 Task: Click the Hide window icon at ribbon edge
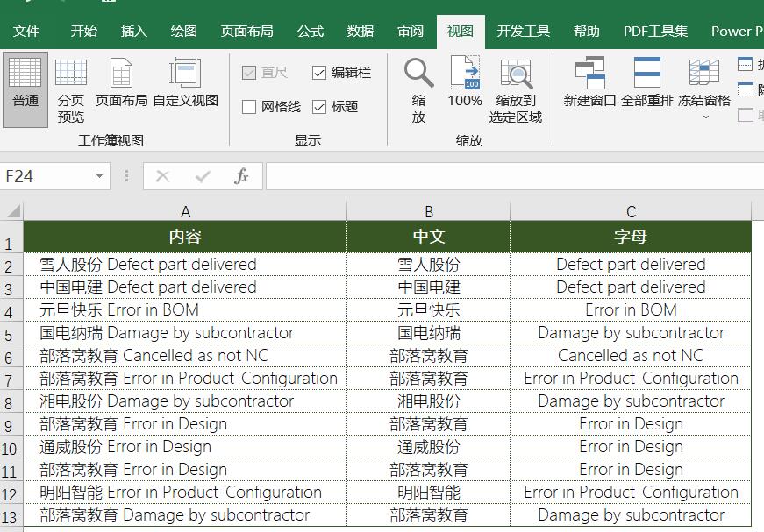[745, 89]
